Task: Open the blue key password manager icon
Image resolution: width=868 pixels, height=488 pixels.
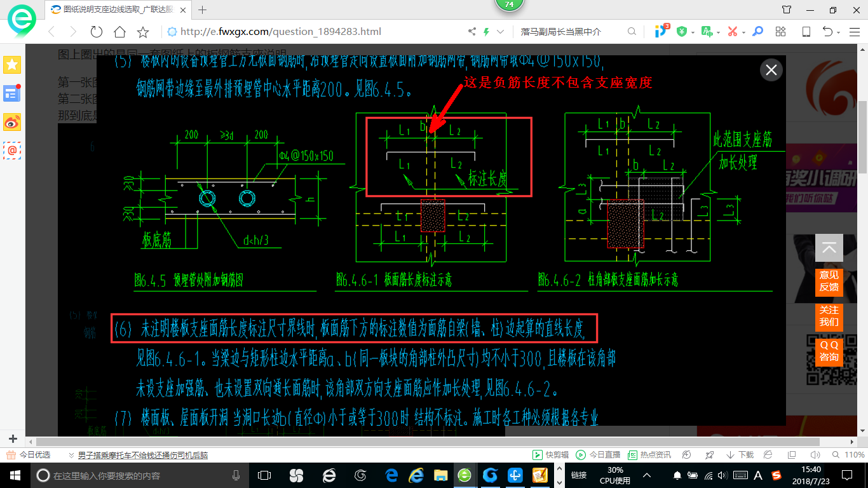Action: 757,32
